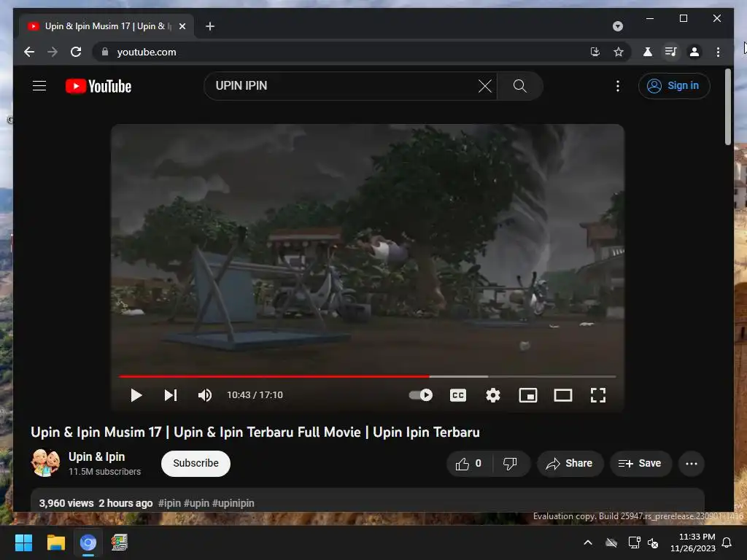
Task: Share this video
Action: click(x=570, y=463)
